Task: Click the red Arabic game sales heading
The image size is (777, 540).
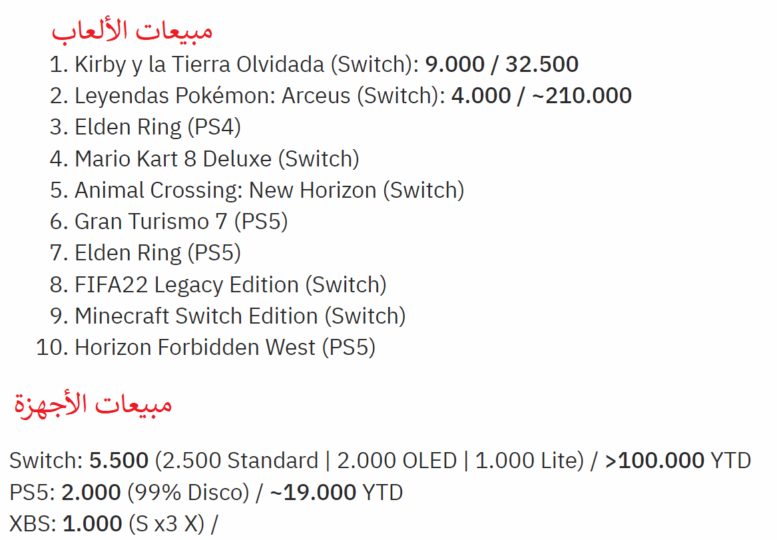Action: click(132, 30)
